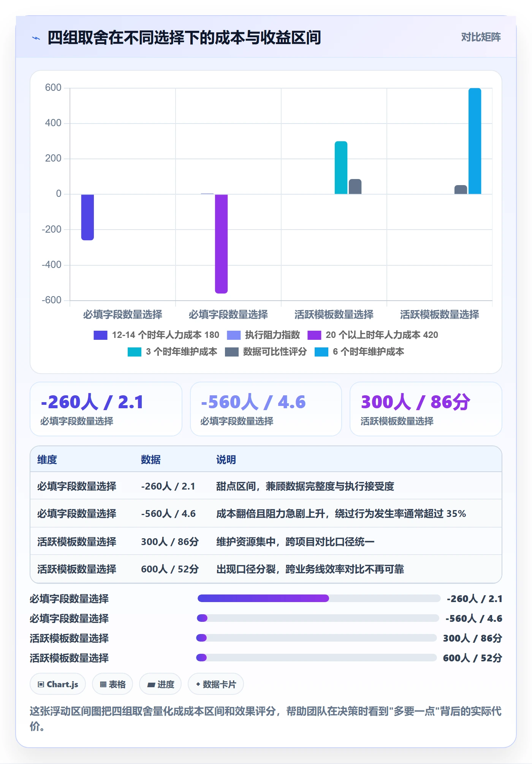This screenshot has width=532, height=764.
Task: Click description 甜点区间，兼顾数据完整度与执行接受度
Action: click(x=305, y=486)
